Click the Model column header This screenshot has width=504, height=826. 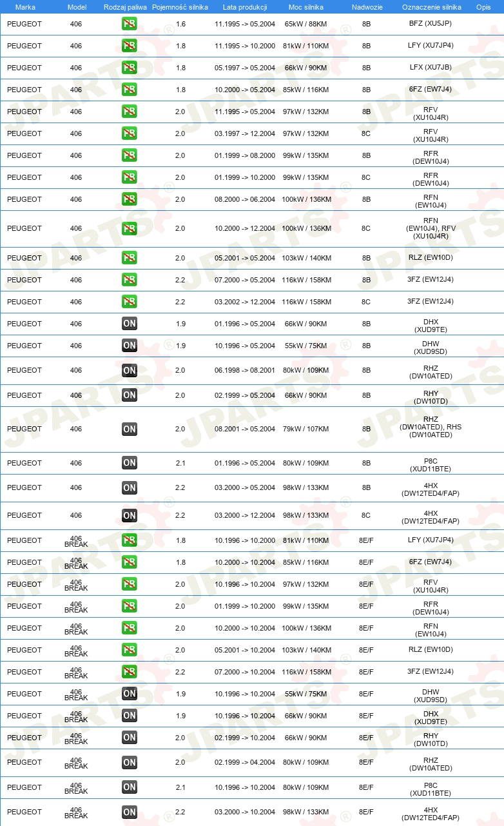pos(76,7)
